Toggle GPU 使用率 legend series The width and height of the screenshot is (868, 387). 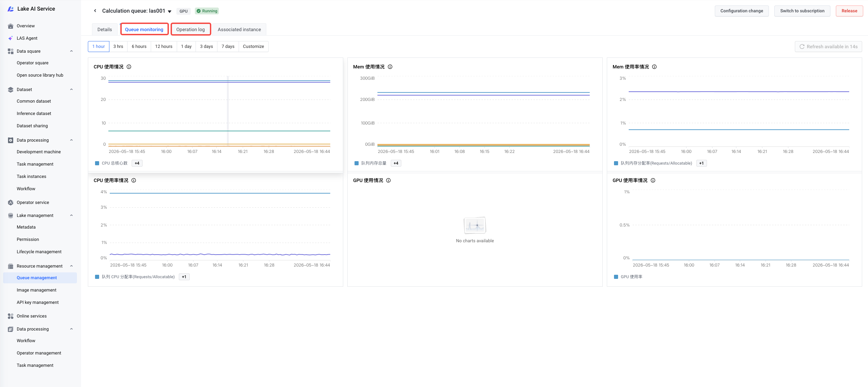point(628,277)
